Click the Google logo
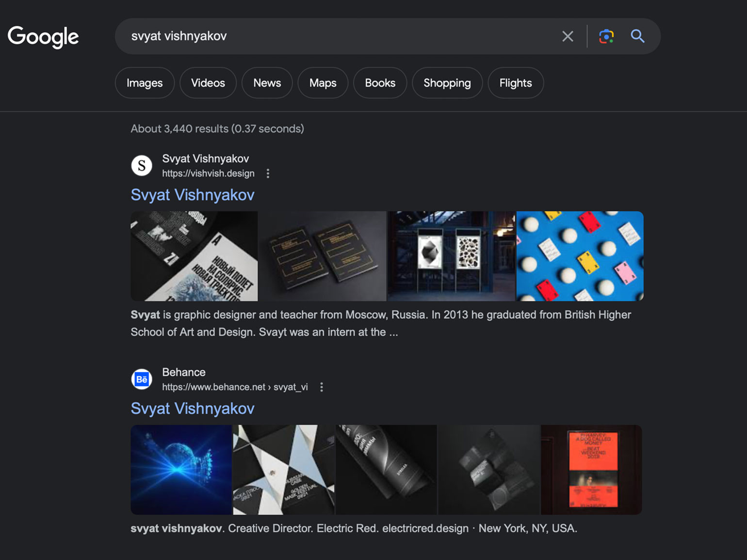 tap(43, 36)
